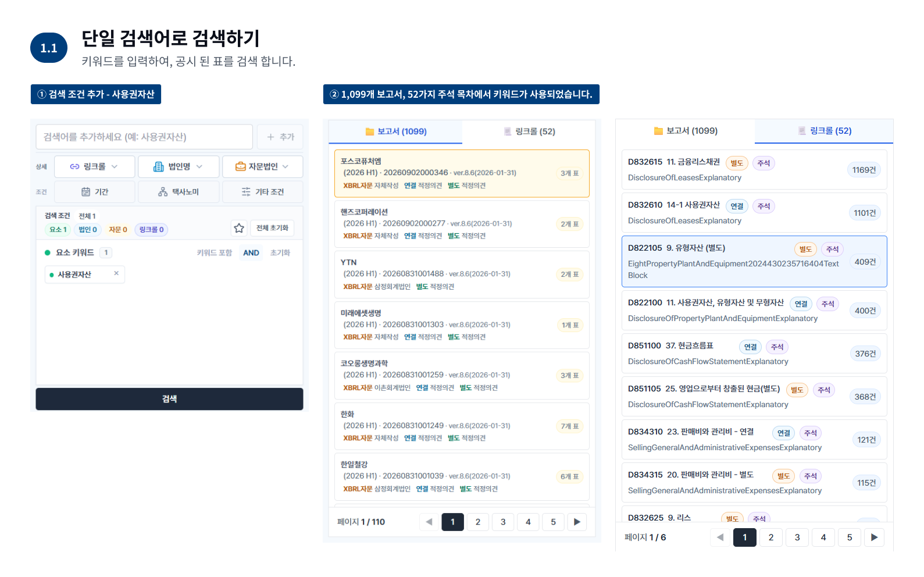Click the 3개 표 badge for 포스코퓨처엠
924x577 pixels.
(x=570, y=173)
